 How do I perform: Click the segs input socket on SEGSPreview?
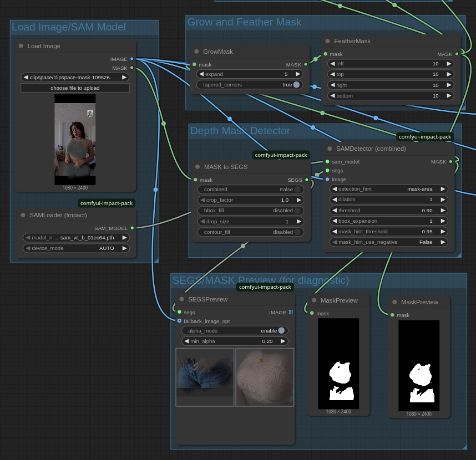click(x=179, y=312)
